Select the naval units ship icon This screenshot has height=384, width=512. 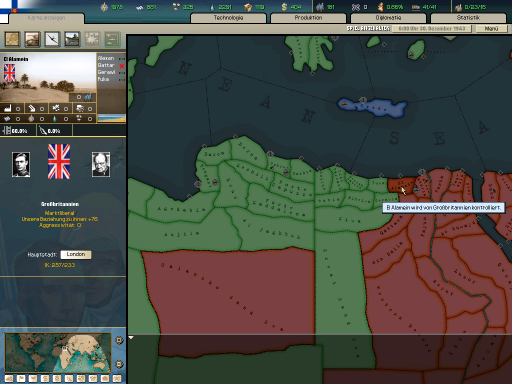pyautogui.click(x=72, y=39)
